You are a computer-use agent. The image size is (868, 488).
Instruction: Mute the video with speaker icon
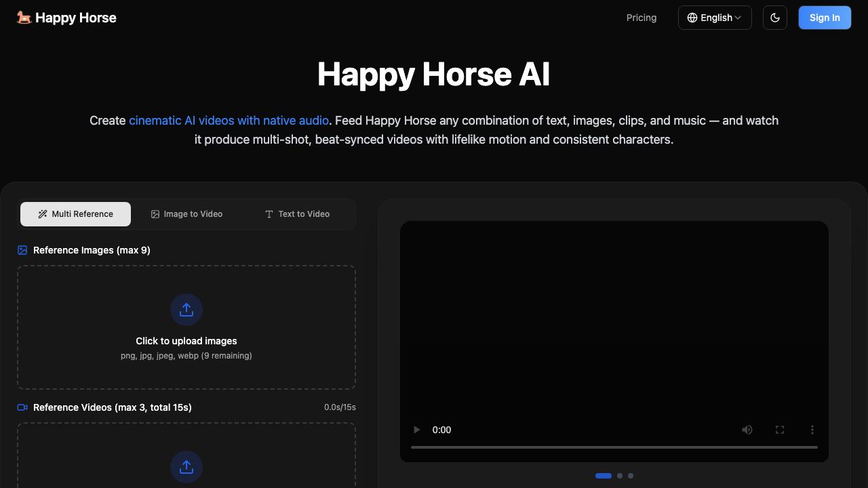(747, 430)
